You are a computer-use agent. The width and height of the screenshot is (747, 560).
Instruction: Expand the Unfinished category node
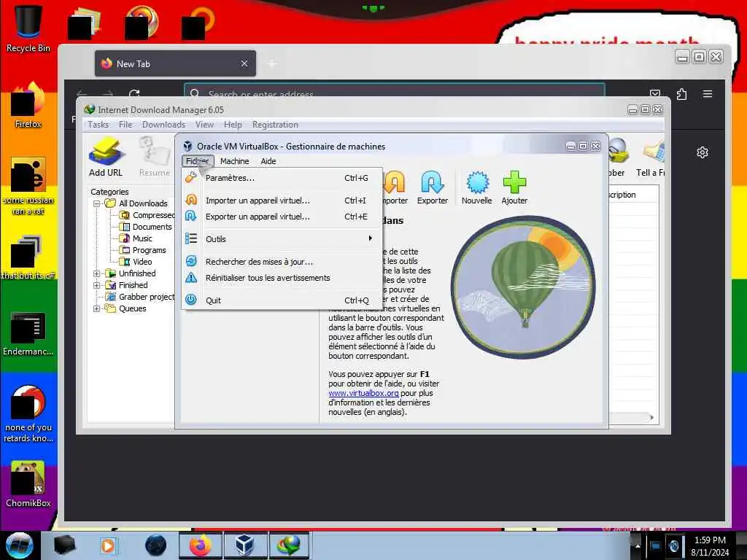pyautogui.click(x=97, y=273)
